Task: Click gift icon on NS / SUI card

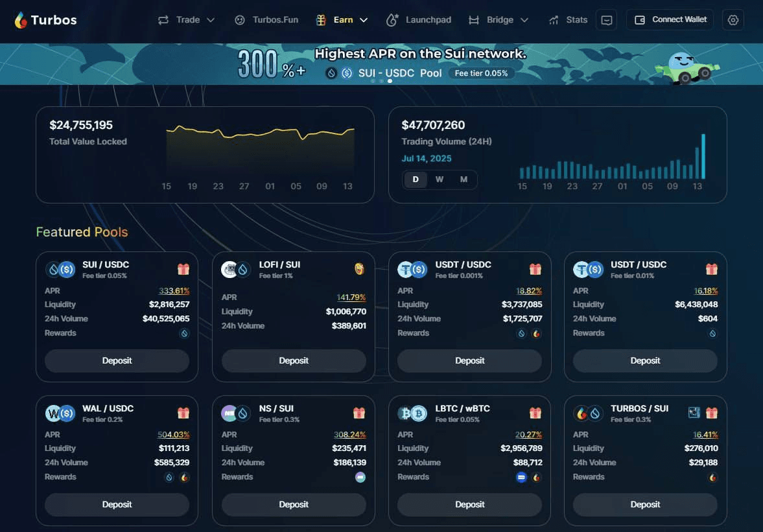Action: click(359, 413)
